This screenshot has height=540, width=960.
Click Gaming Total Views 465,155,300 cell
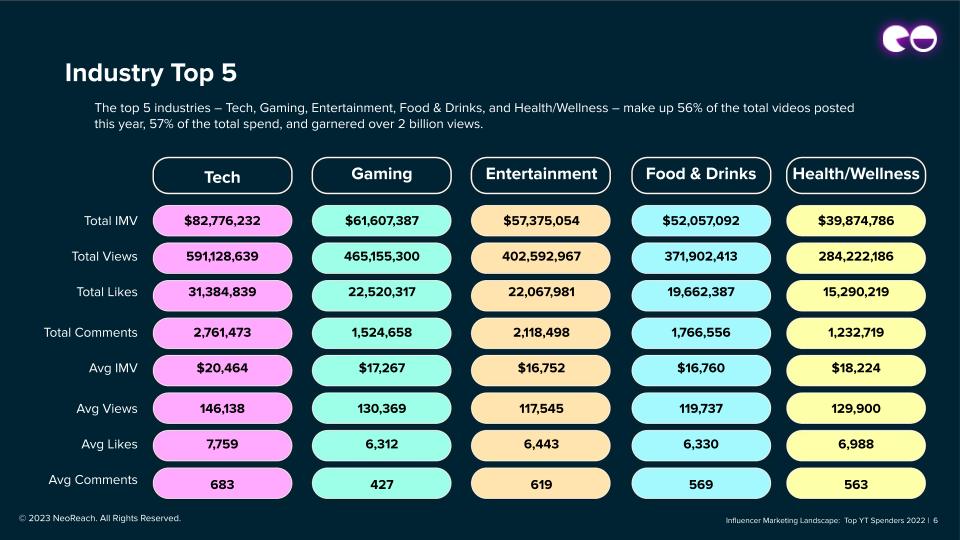click(381, 257)
